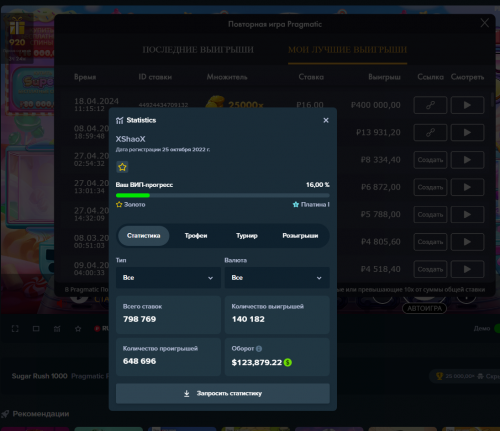
Task: Click Создать for ₽4 518,40 win
Action: coord(430,269)
